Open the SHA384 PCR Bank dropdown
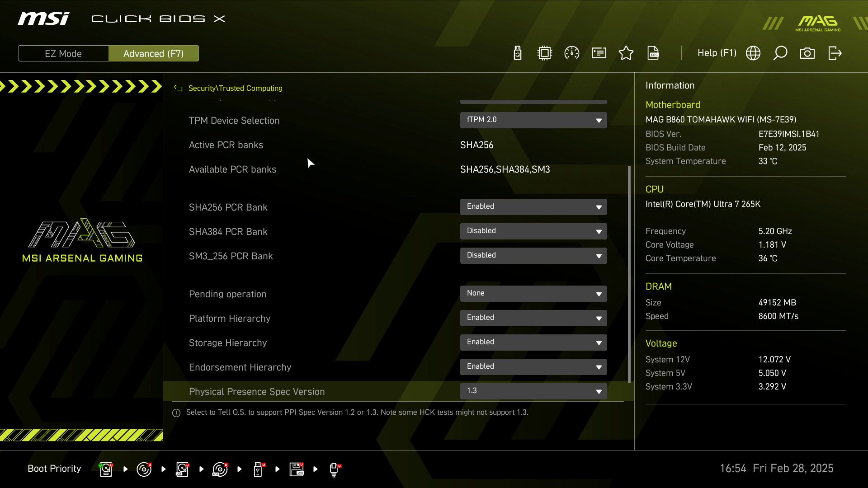The image size is (868, 488). click(x=533, y=231)
